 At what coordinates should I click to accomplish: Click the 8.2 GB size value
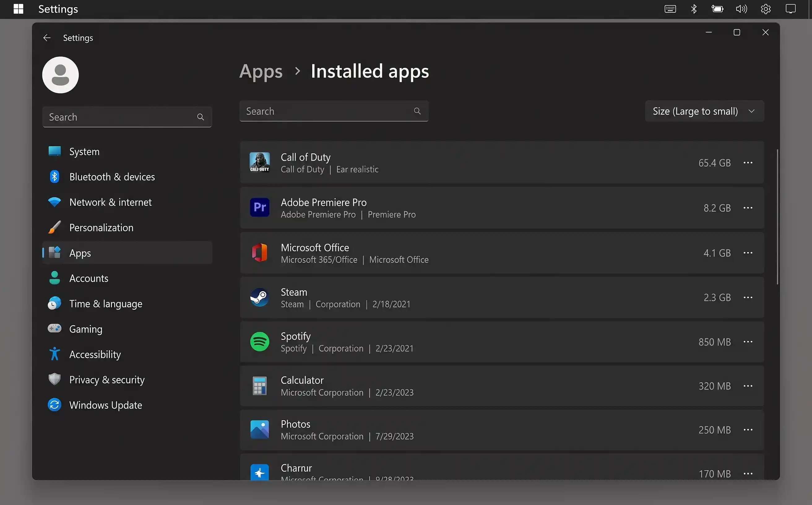(x=717, y=208)
